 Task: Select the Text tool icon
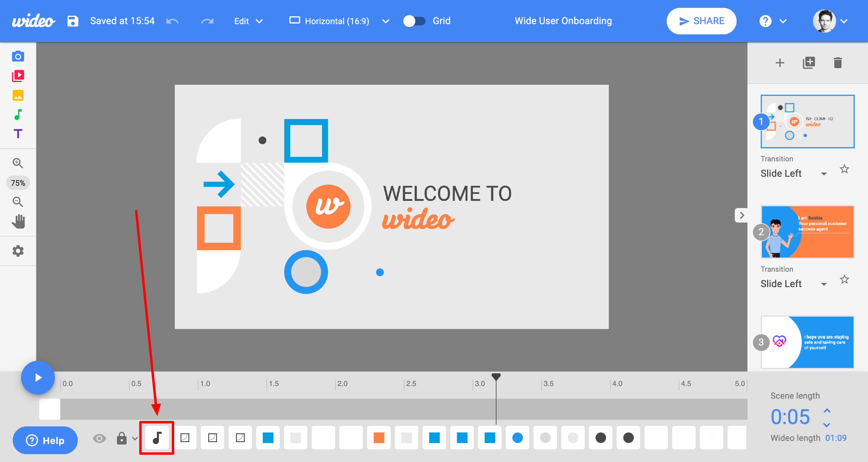point(18,134)
